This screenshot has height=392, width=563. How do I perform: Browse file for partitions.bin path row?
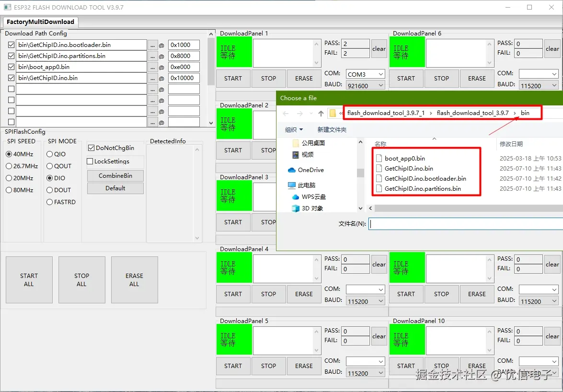[x=152, y=56]
